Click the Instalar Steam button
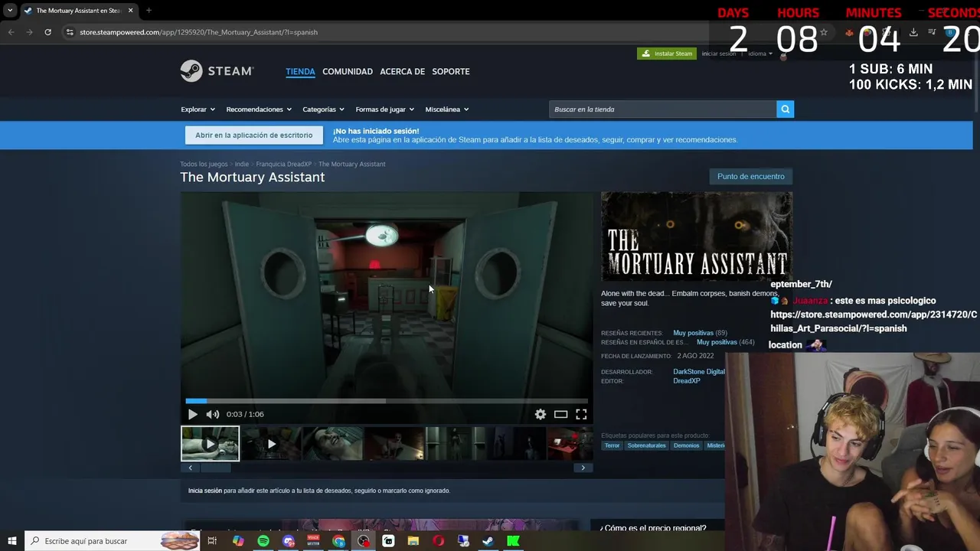The image size is (980, 551). [x=667, y=54]
